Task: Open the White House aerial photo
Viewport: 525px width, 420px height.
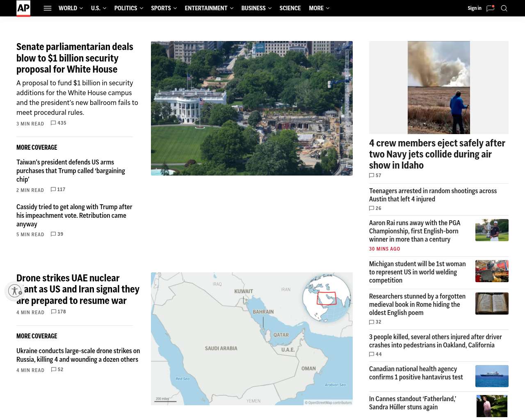Action: 252,108
